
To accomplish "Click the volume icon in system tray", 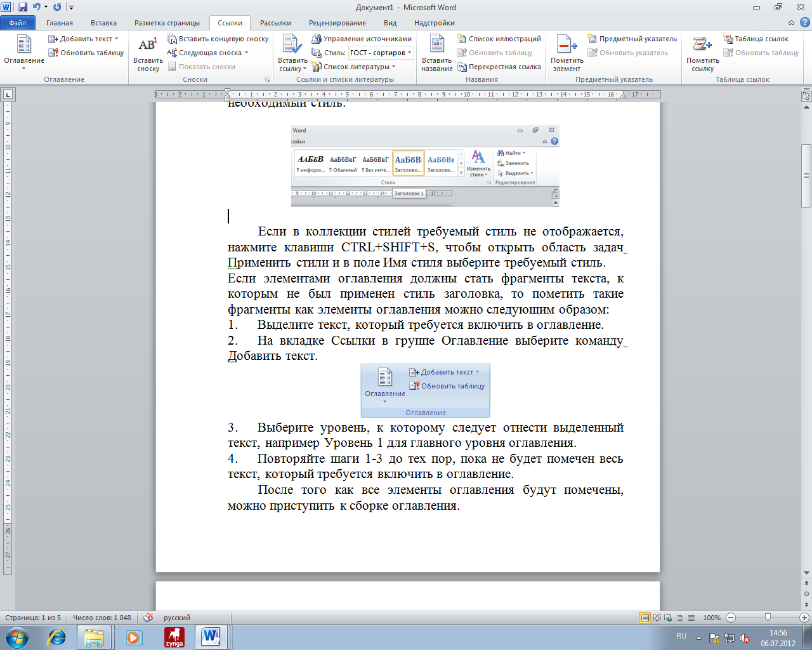I will pos(745,639).
